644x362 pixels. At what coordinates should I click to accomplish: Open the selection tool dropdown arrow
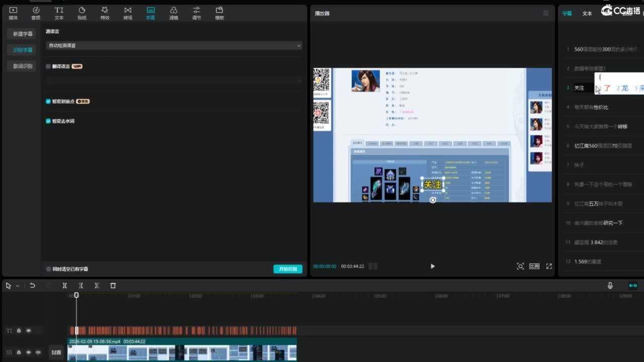pos(18,286)
